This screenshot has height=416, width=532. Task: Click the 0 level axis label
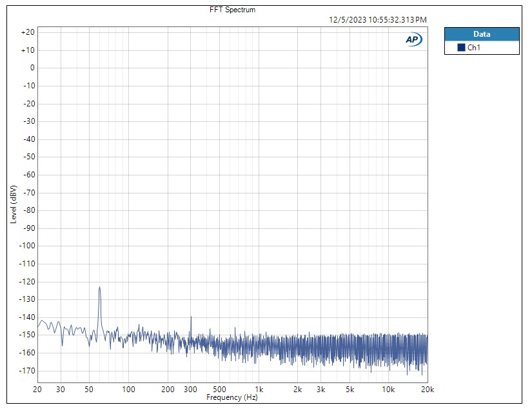tap(32, 68)
